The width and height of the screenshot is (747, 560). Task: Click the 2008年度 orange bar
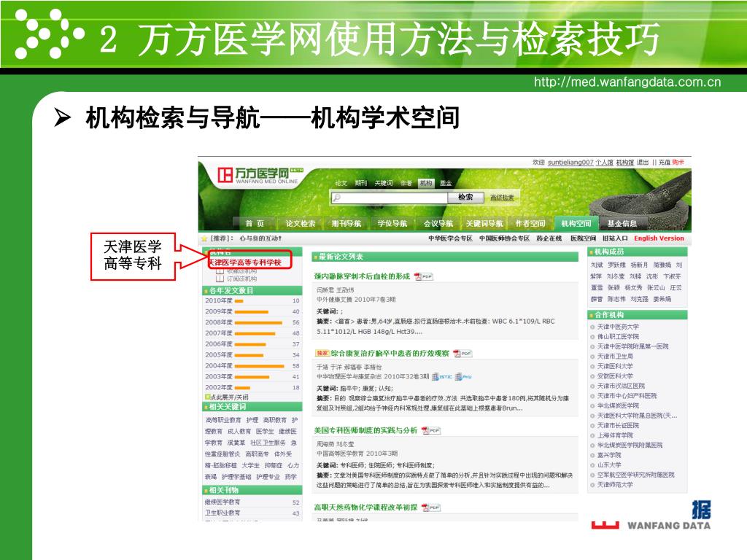pos(258,322)
